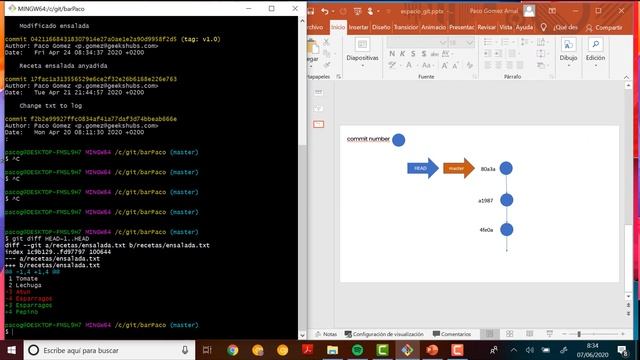Open the Animaciones tab
The width and height of the screenshot is (640, 360).
click(x=433, y=27)
